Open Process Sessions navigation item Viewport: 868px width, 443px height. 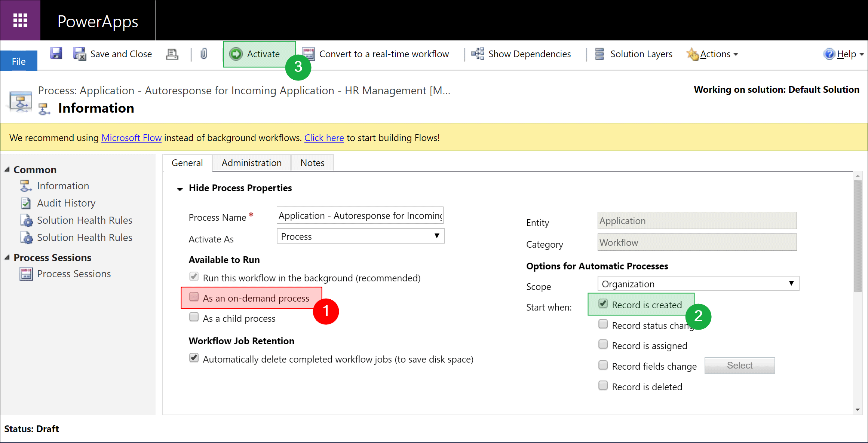tap(74, 274)
